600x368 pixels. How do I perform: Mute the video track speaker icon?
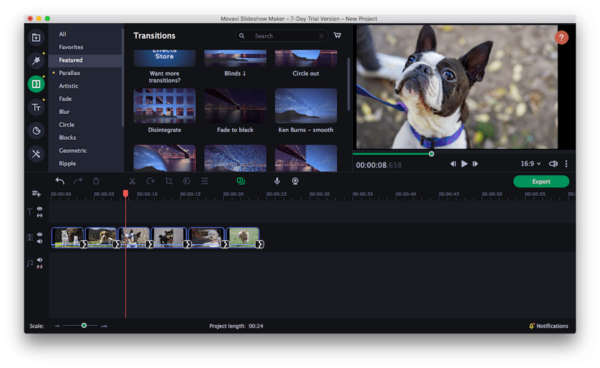pyautogui.click(x=39, y=241)
